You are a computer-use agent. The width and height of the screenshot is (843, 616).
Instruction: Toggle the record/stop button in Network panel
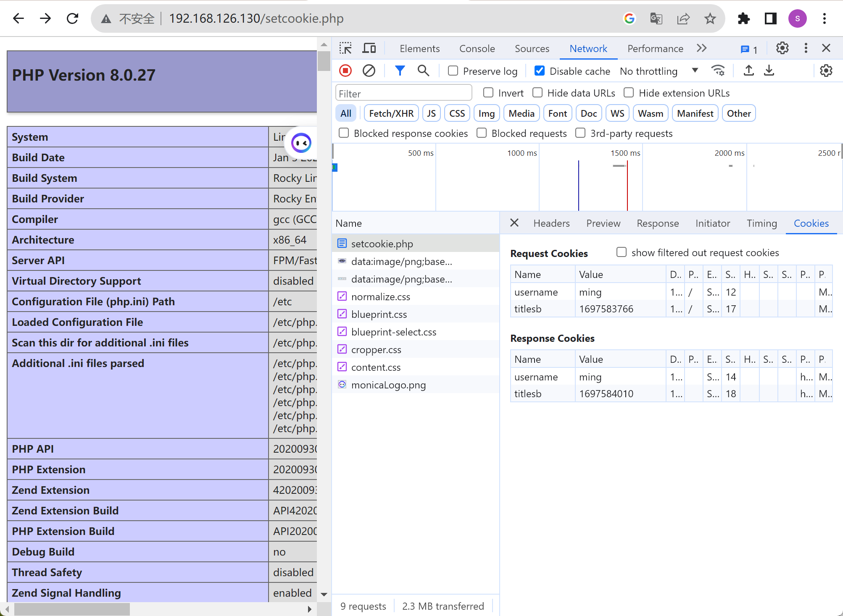tap(345, 71)
